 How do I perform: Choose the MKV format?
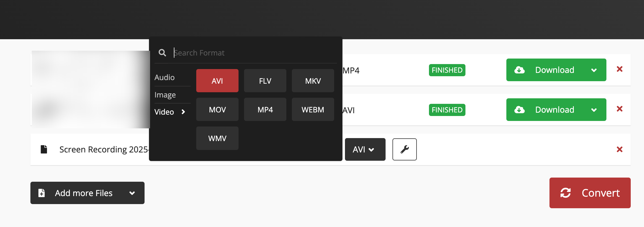pyautogui.click(x=313, y=81)
